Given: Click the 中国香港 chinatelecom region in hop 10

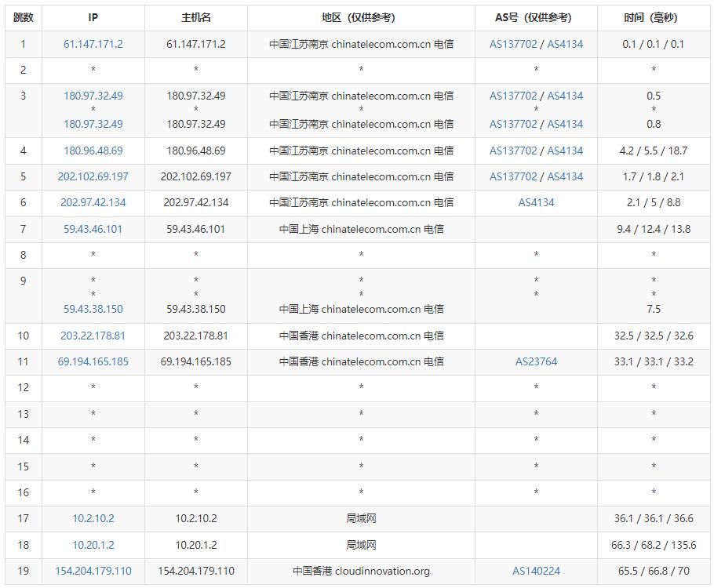Looking at the screenshot, I should point(361,336).
